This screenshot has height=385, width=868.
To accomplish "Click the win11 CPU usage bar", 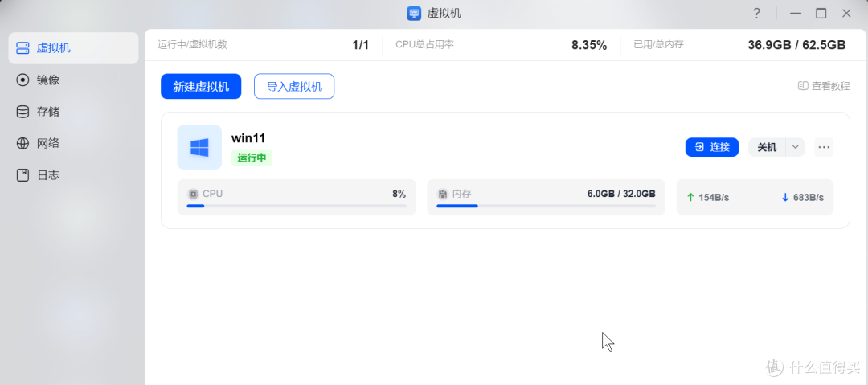I will coord(296,206).
